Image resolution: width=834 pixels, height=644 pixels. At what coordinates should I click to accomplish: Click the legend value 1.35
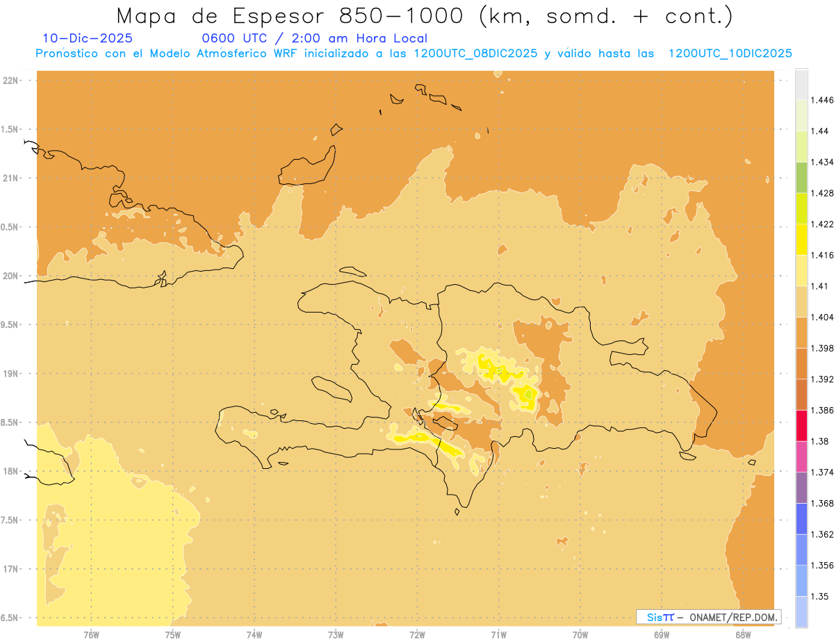820,596
